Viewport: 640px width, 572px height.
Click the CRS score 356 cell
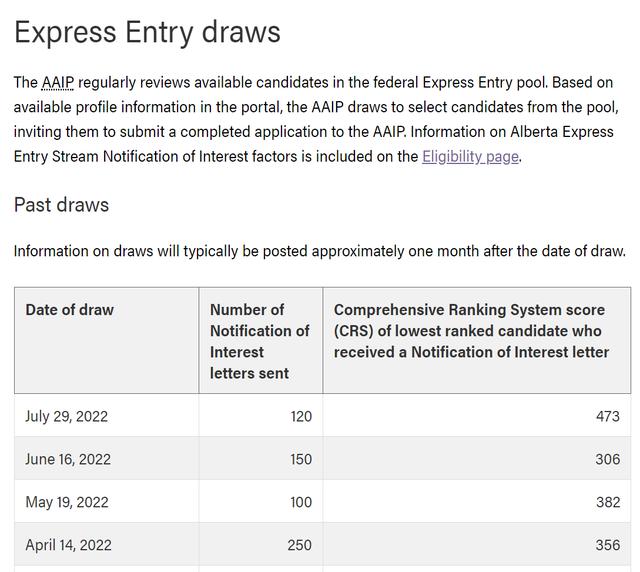point(477,545)
